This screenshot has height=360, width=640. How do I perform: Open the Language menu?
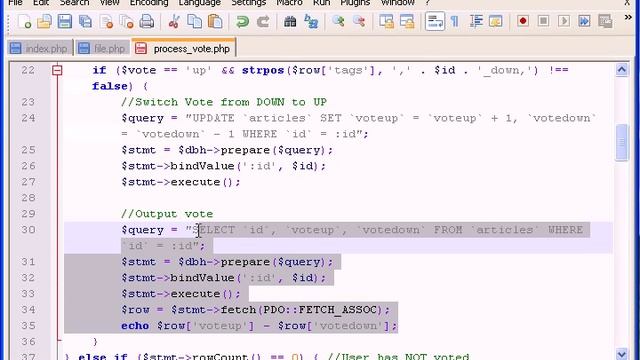(200, 2)
